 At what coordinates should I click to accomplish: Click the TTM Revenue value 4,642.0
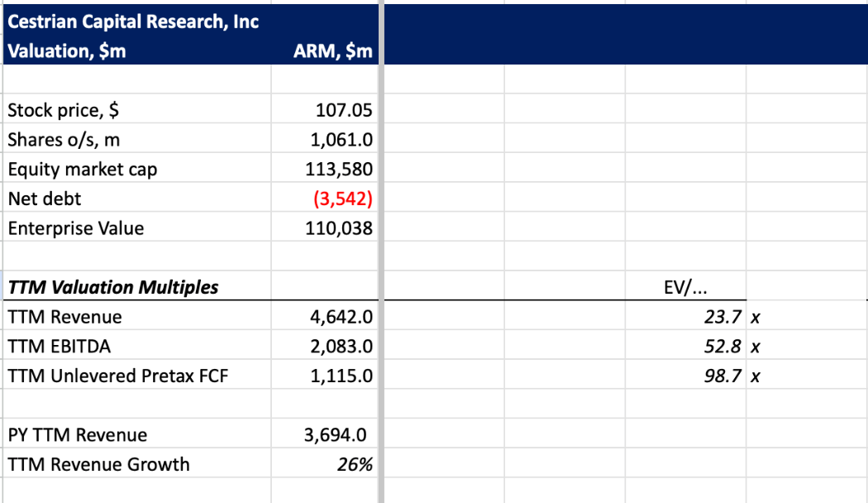coord(341,317)
